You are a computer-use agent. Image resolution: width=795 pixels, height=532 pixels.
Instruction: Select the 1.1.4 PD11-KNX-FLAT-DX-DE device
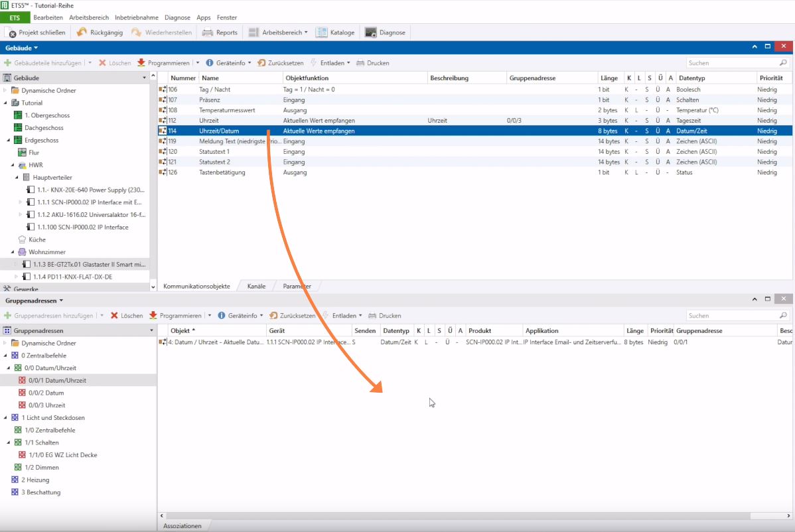[x=68, y=277]
